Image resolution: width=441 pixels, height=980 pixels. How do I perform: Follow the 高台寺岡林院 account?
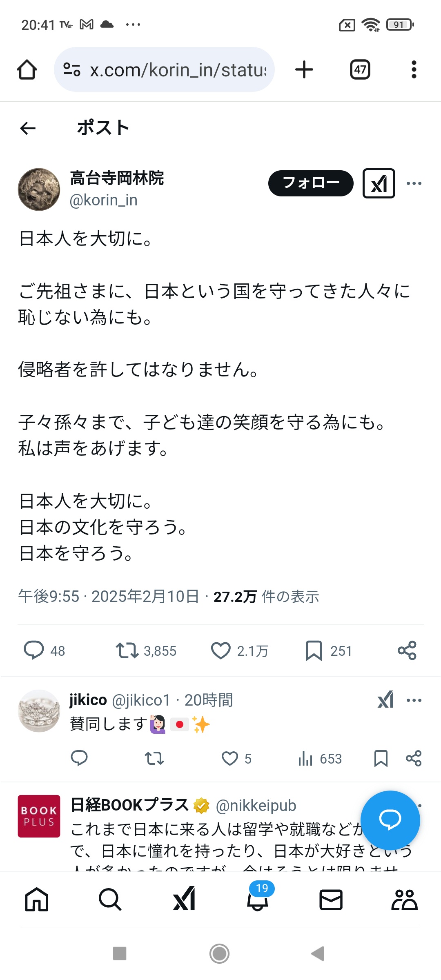310,183
